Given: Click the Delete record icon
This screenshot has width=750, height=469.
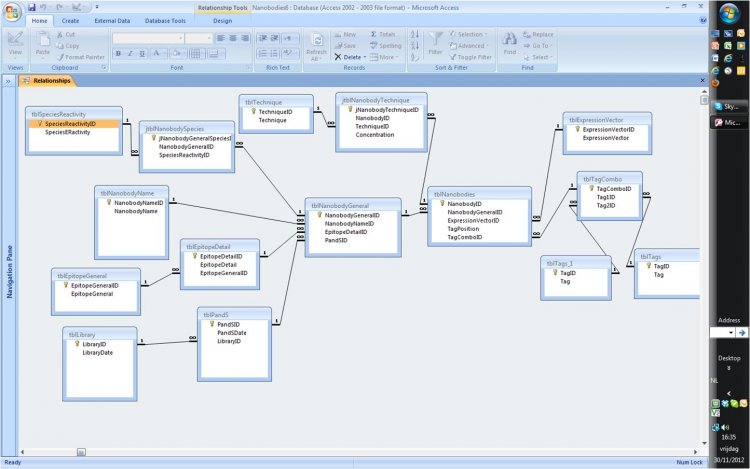Looking at the screenshot, I should [338, 57].
